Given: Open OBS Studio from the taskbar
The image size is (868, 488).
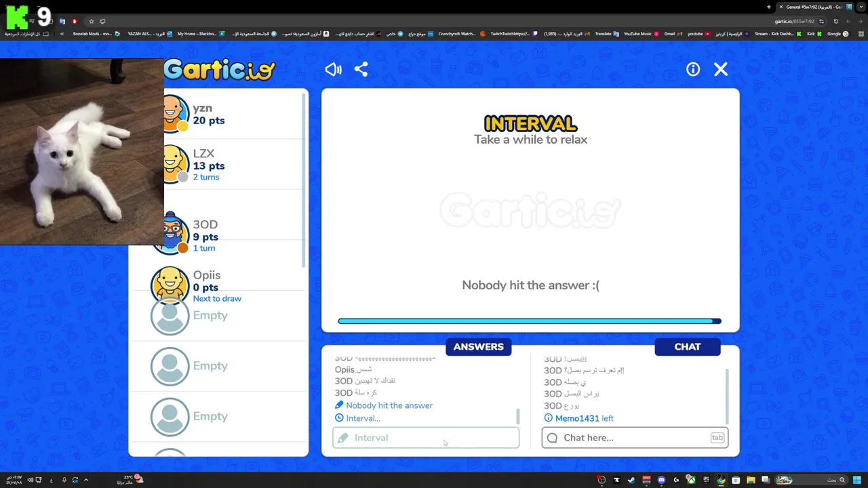Looking at the screenshot, I should tap(601, 480).
